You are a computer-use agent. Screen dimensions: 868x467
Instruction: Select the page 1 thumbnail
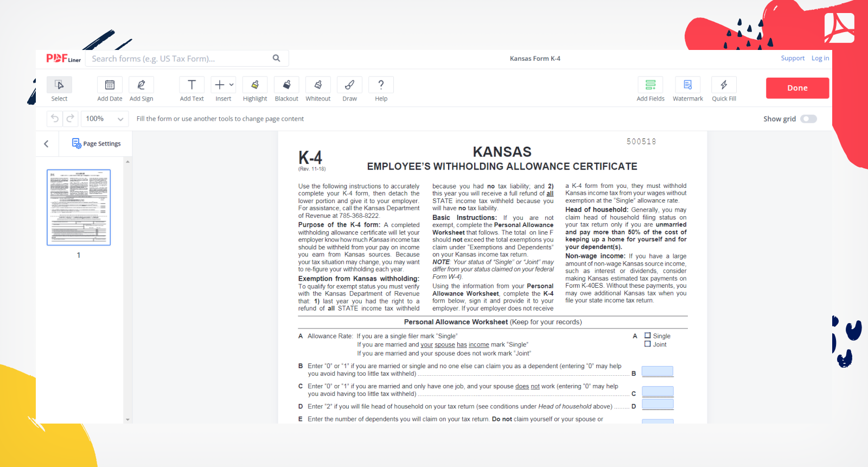[x=79, y=207]
